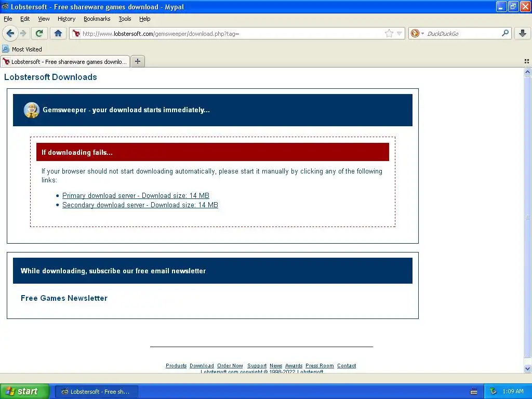Open the Support footer link
532x399 pixels.
pos(257,365)
